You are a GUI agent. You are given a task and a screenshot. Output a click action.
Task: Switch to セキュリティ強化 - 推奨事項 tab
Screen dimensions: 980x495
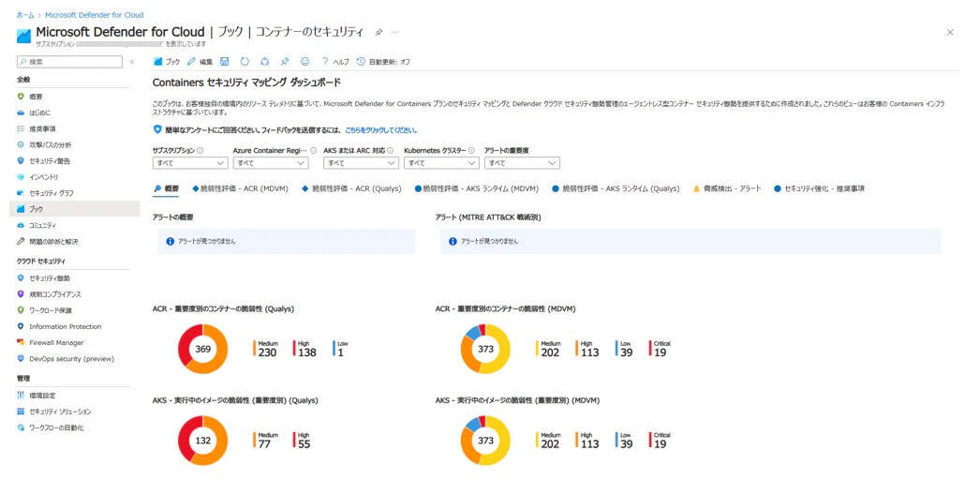click(x=820, y=188)
